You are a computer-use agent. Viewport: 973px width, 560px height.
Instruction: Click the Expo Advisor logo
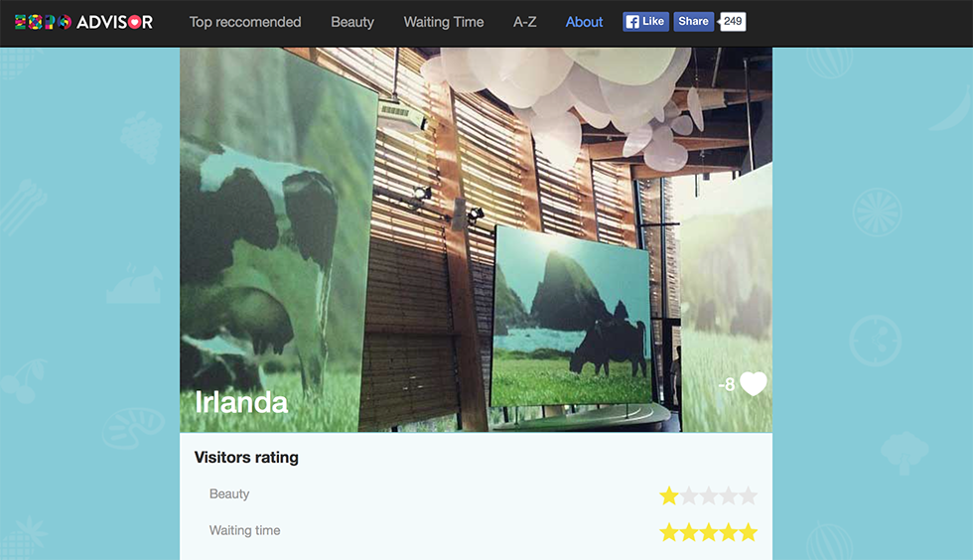(83, 23)
